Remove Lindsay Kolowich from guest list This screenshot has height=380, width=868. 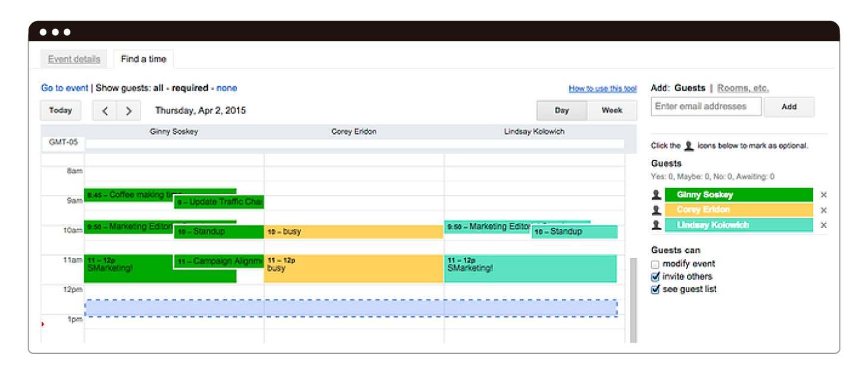[823, 225]
